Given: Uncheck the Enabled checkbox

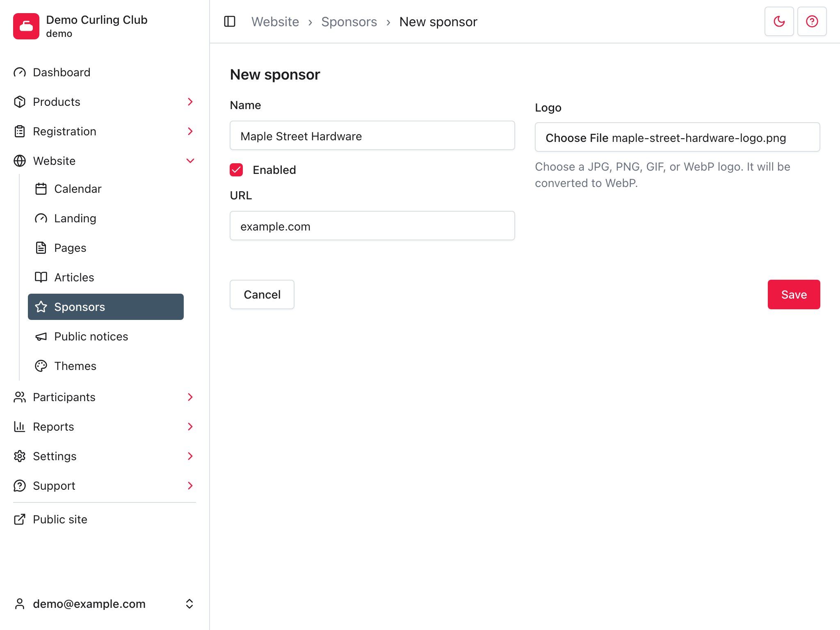Looking at the screenshot, I should point(236,170).
